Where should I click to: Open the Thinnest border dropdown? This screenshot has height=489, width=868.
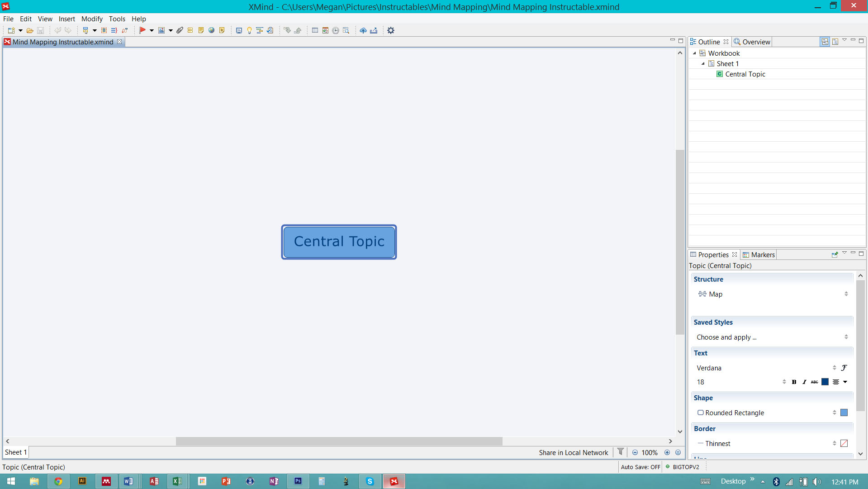[766, 444]
